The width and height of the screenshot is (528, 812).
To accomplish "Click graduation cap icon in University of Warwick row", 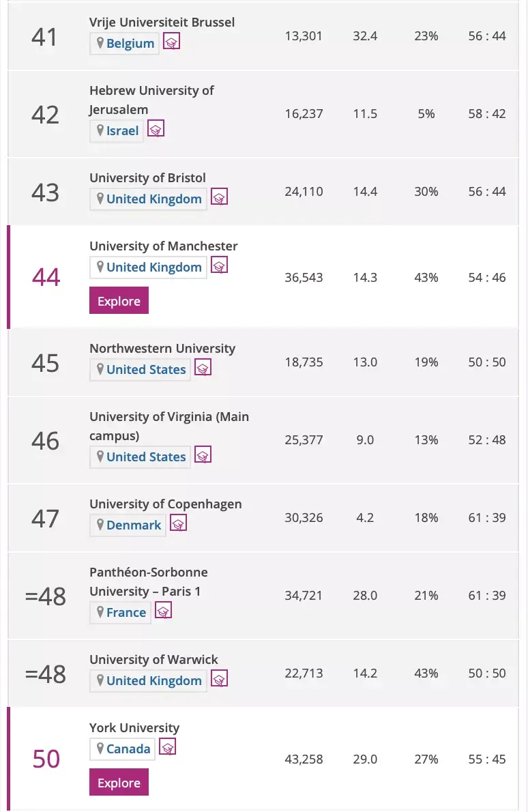I will click(219, 680).
